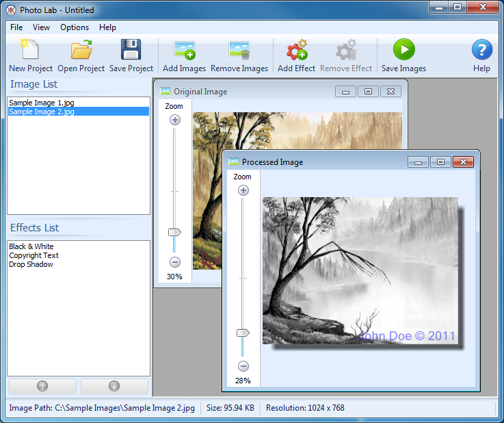Maximize the Photo Lab main window
504x423 pixels.
457,7
